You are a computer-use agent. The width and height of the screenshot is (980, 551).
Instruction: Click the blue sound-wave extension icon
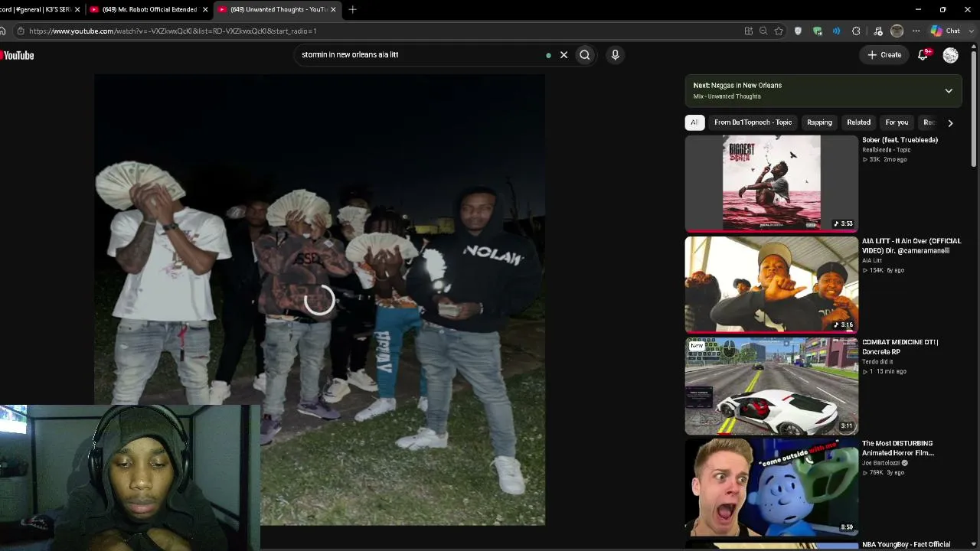click(x=837, y=31)
